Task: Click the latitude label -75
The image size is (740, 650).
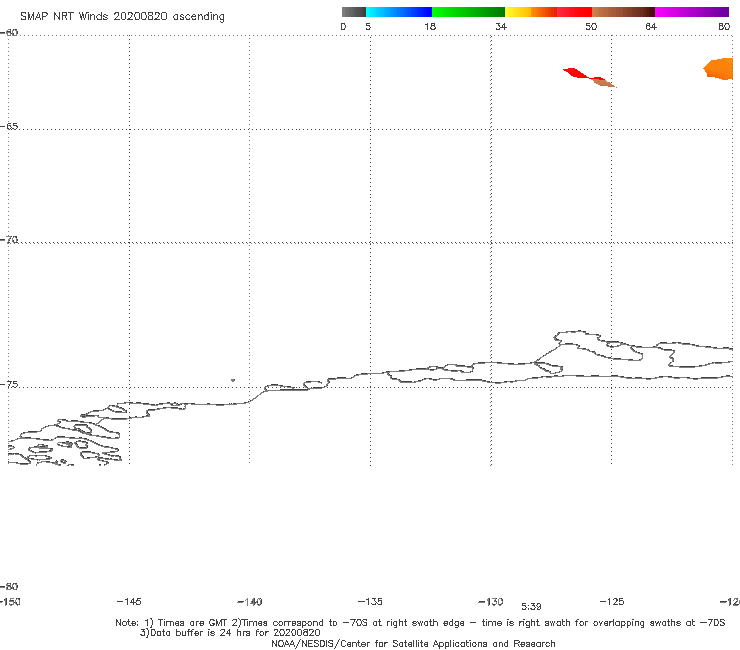Action: (x=9, y=385)
